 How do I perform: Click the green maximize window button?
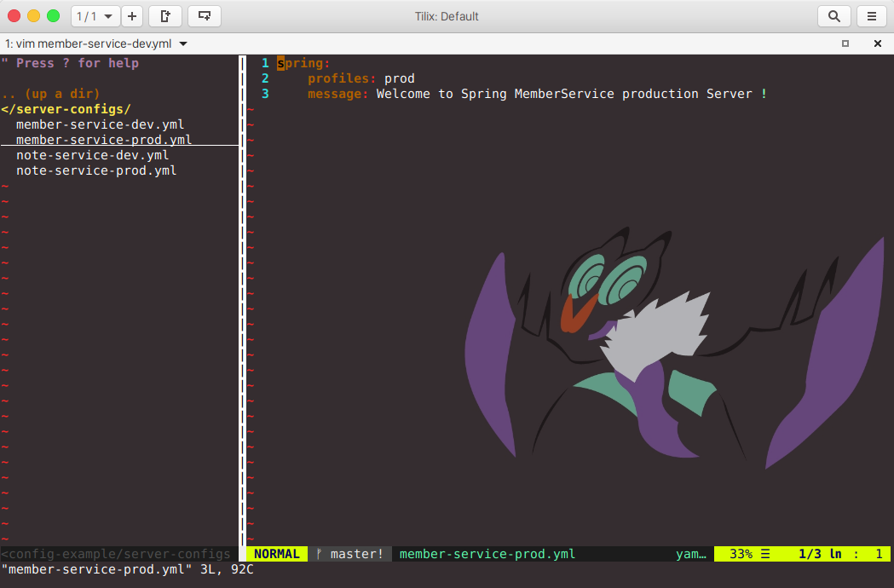(x=53, y=16)
